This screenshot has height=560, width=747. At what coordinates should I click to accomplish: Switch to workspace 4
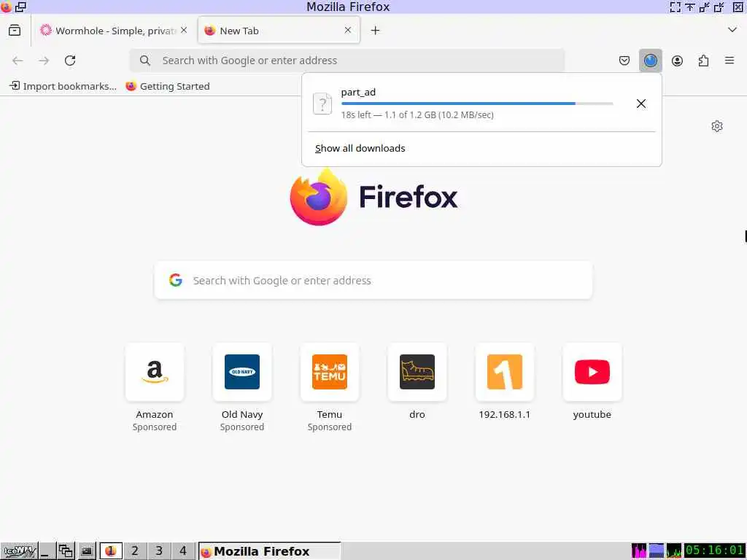tap(183, 551)
